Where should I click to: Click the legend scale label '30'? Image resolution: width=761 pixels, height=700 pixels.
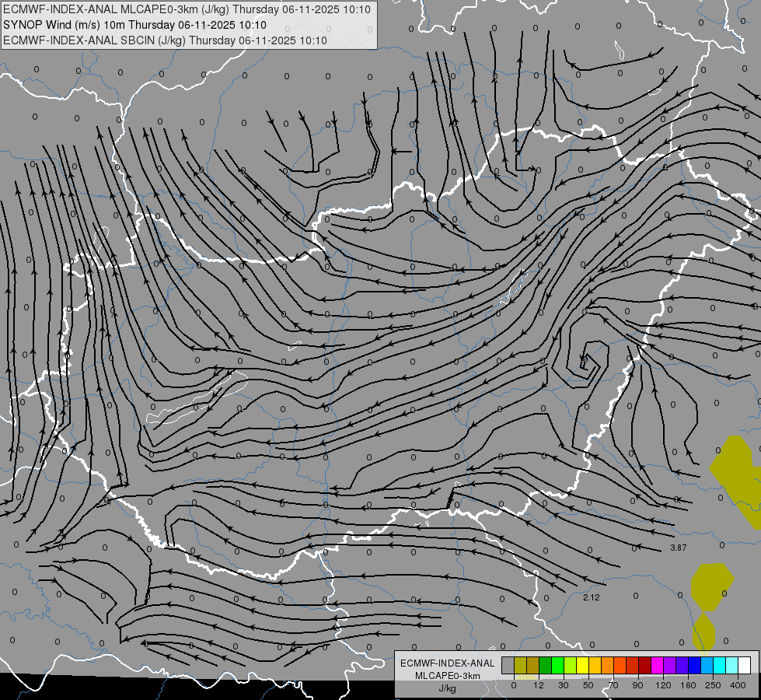pyautogui.click(x=564, y=685)
